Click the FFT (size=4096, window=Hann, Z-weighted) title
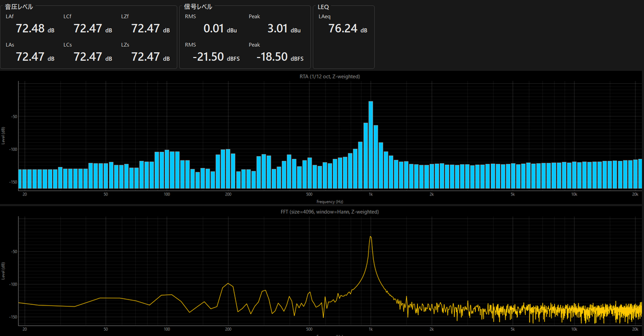This screenshot has height=336, width=644. 330,211
